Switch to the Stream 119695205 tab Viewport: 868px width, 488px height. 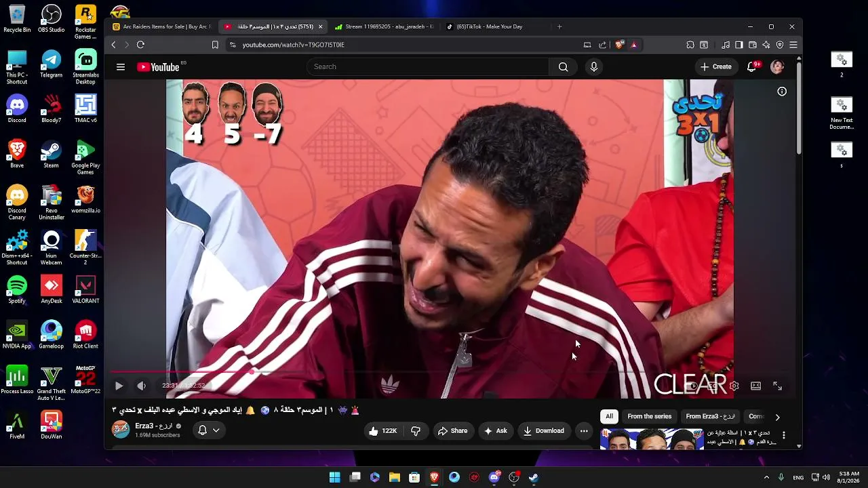pos(384,27)
